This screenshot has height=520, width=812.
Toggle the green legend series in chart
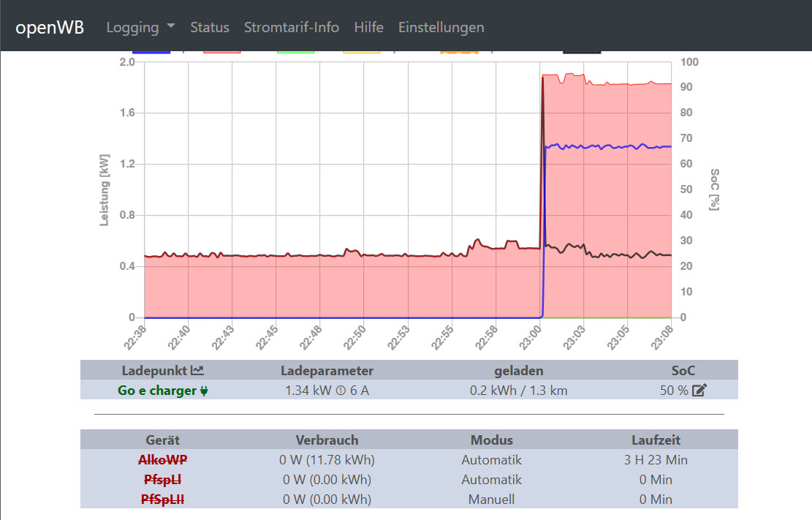(x=296, y=52)
